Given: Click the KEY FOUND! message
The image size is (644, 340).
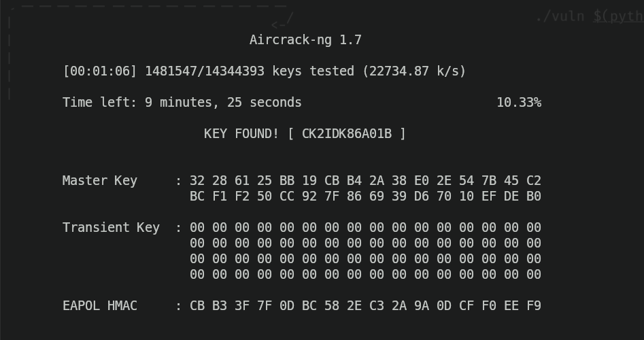Looking at the screenshot, I should (x=241, y=134).
